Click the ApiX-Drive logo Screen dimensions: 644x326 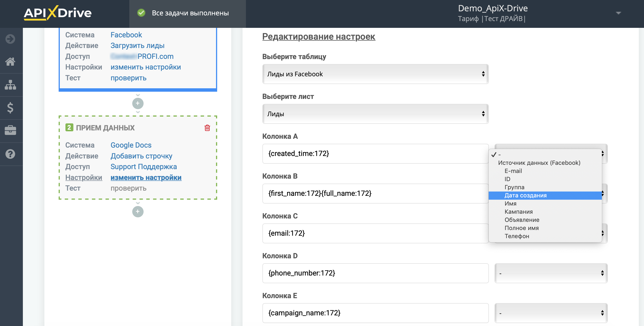[x=58, y=13]
